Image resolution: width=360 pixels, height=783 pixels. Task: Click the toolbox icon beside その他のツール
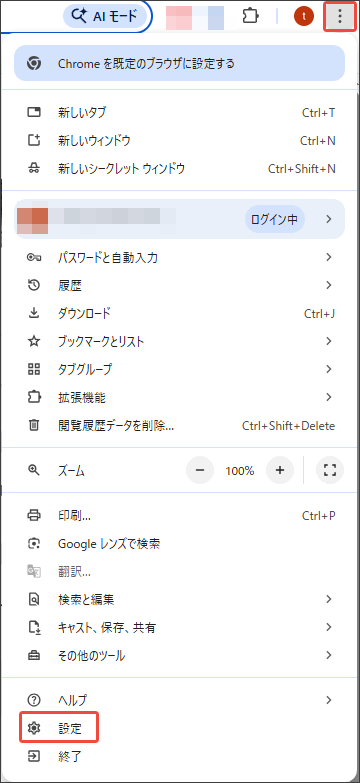click(x=33, y=655)
